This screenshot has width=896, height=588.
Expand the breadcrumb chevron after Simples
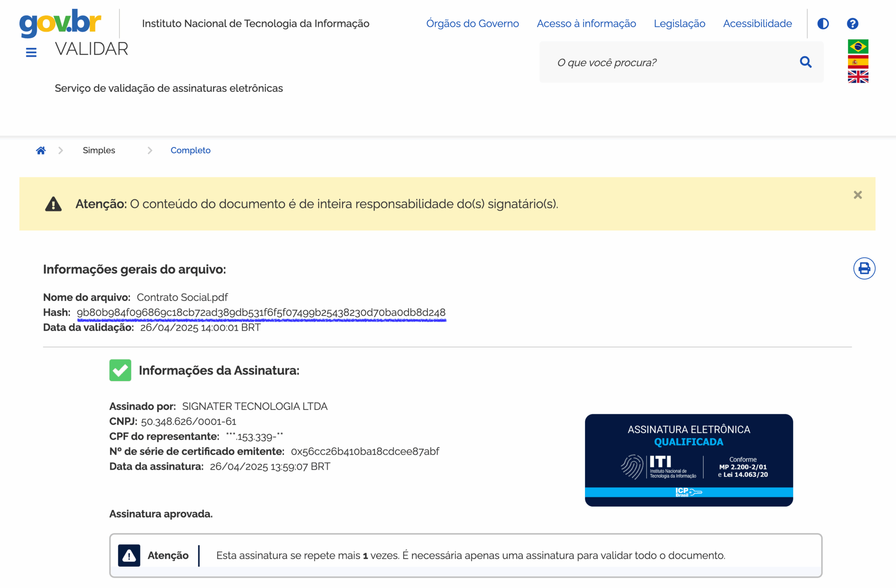[150, 150]
